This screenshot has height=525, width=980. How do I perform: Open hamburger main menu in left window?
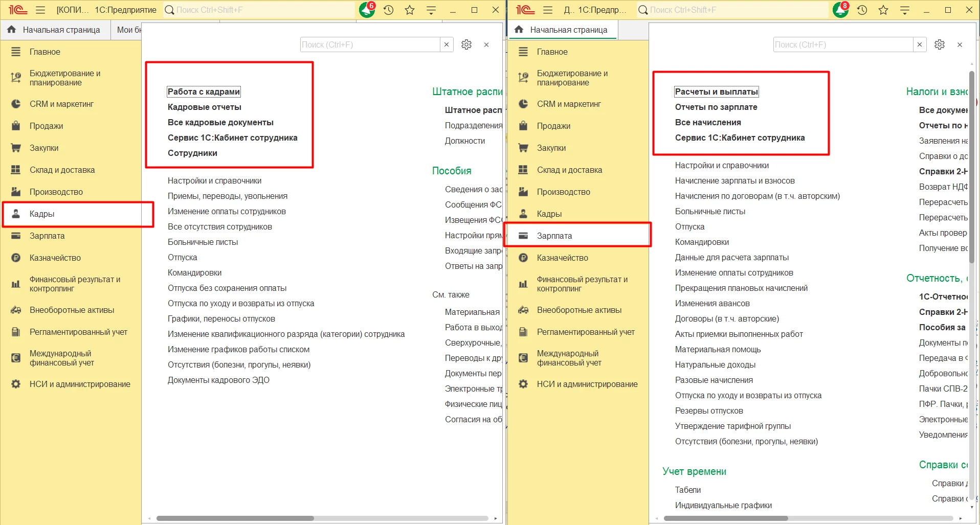click(40, 10)
